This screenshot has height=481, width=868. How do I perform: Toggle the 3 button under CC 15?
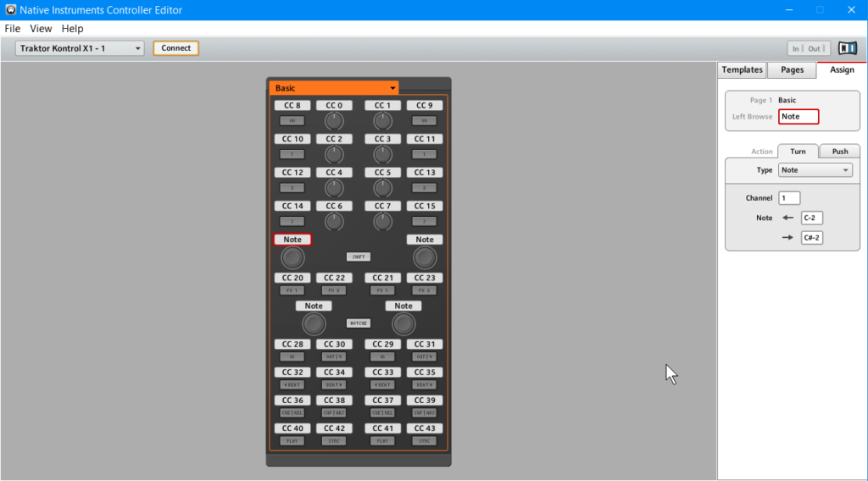pos(425,221)
